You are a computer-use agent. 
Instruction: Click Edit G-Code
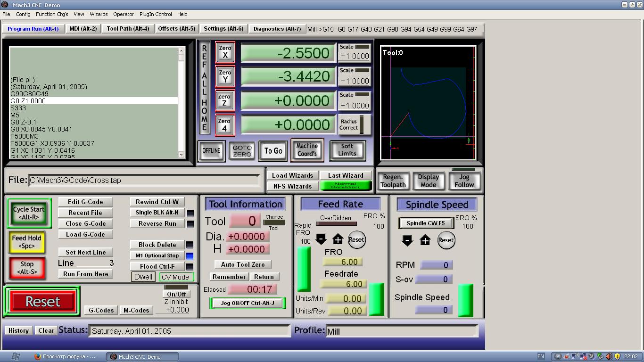[85, 202]
